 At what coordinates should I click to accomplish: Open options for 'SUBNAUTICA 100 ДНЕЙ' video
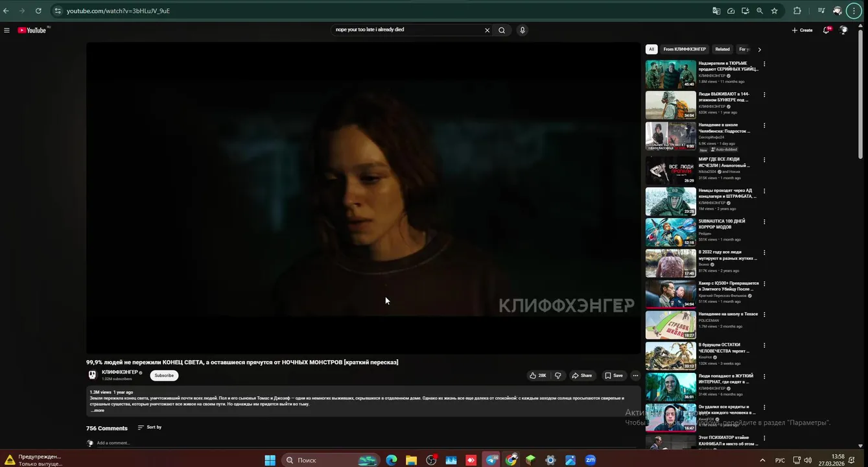coord(764,222)
